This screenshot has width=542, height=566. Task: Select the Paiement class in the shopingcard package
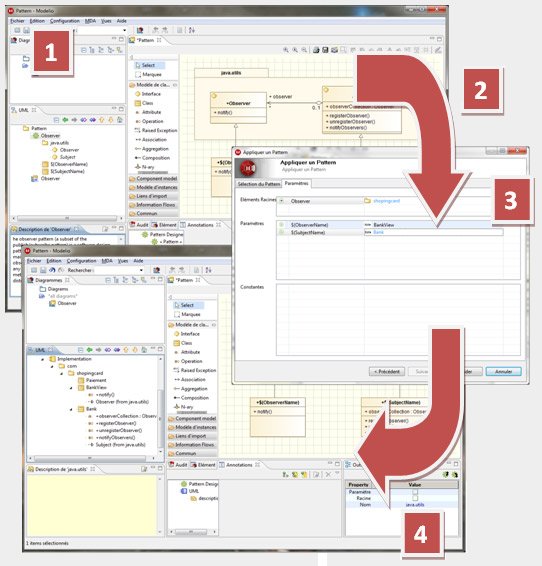click(92, 380)
